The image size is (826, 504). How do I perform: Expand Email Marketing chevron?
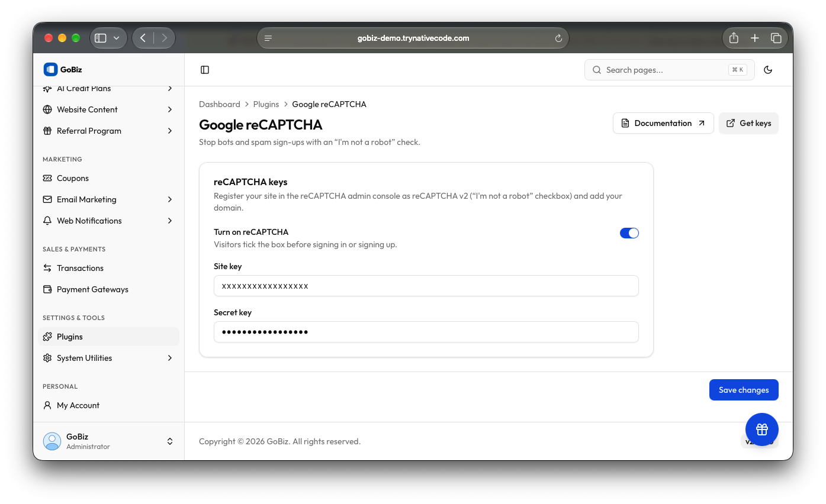(x=170, y=199)
